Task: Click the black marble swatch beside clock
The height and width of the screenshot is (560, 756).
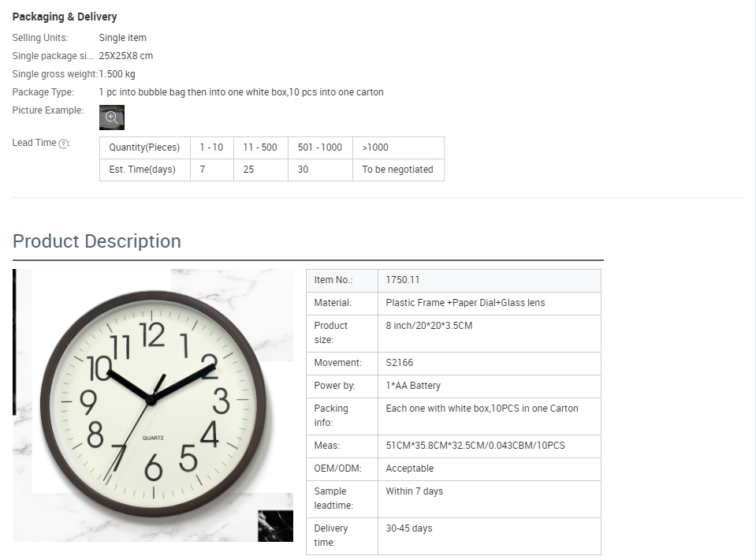Action: click(x=275, y=525)
